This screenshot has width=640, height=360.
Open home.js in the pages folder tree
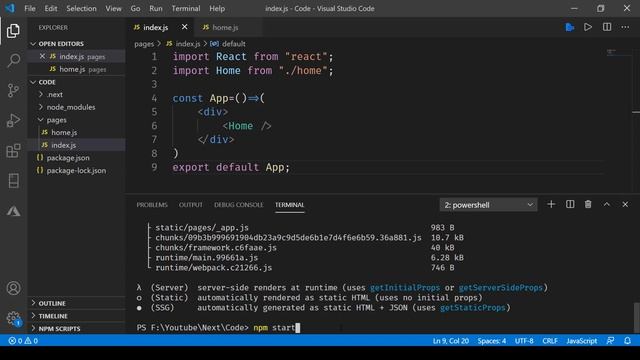(64, 133)
